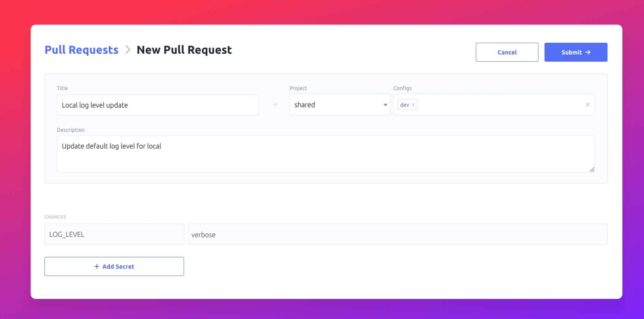Image resolution: width=644 pixels, height=319 pixels.
Task: Cancel the new pull request
Action: click(507, 52)
